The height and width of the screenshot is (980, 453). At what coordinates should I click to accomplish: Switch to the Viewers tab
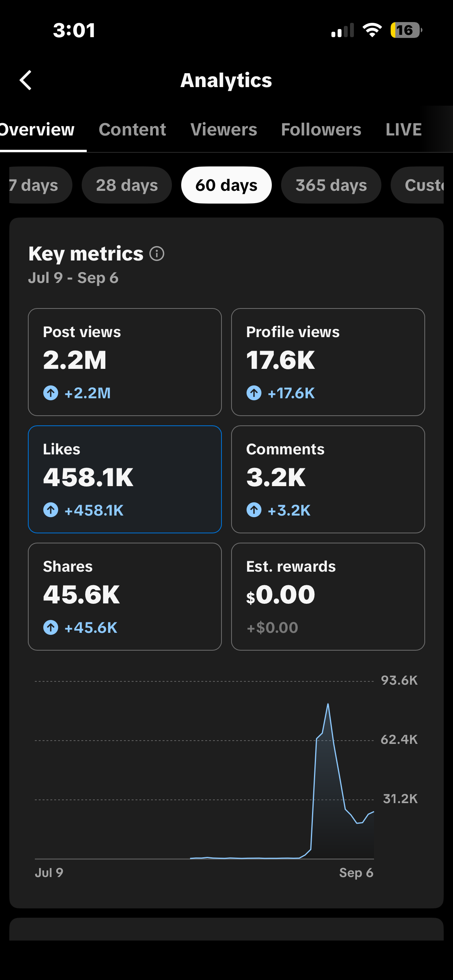(x=224, y=130)
